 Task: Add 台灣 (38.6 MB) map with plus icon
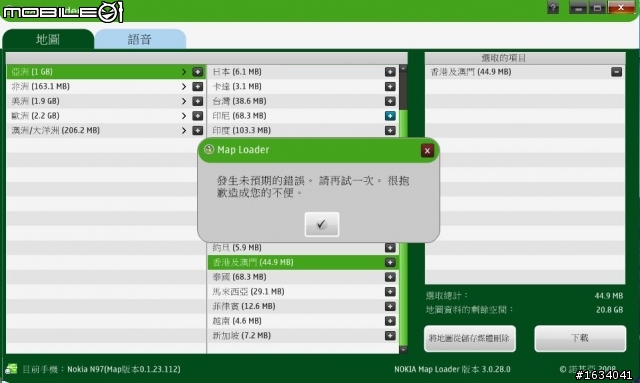[x=390, y=101]
